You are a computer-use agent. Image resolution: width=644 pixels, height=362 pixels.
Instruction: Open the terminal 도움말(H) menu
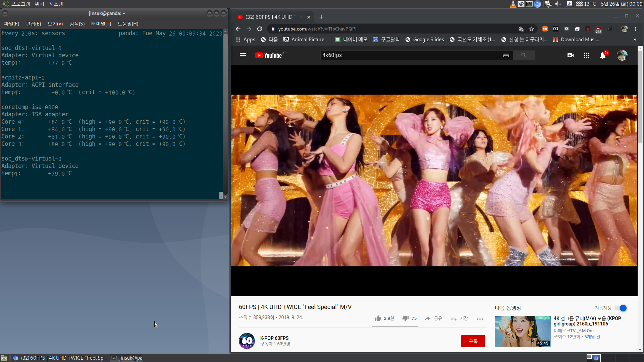click(x=128, y=24)
